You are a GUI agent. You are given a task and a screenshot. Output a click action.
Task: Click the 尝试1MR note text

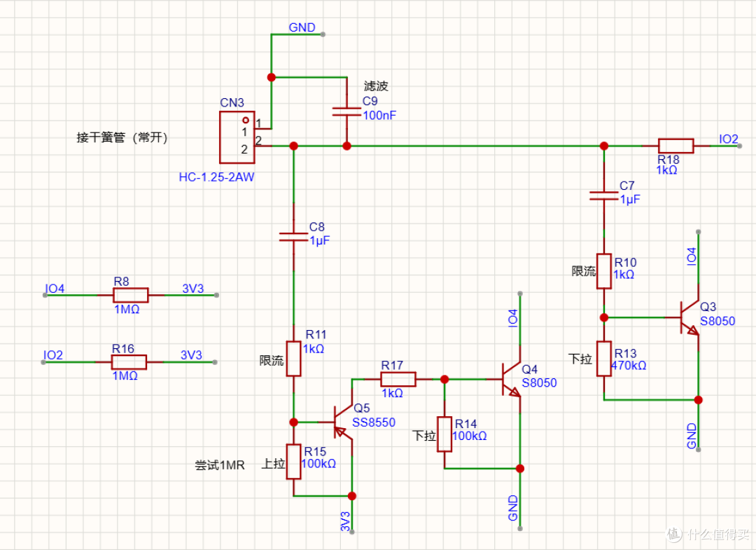[220, 465]
